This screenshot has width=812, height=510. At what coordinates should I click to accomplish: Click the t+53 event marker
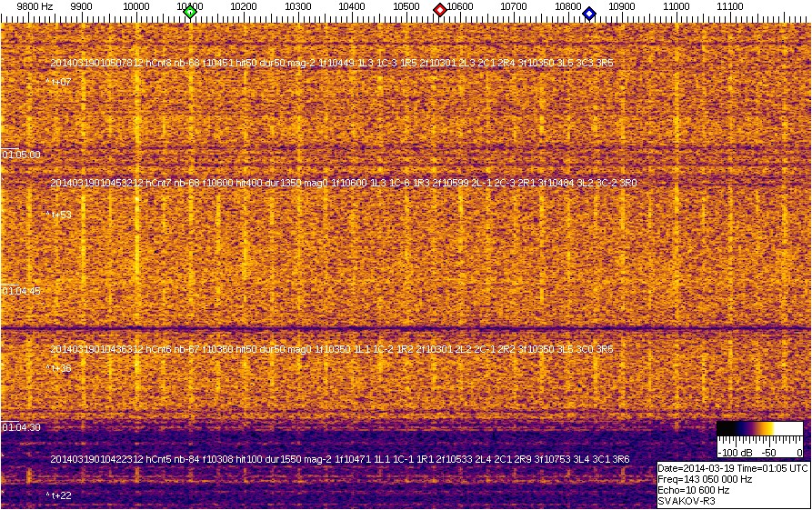59,215
